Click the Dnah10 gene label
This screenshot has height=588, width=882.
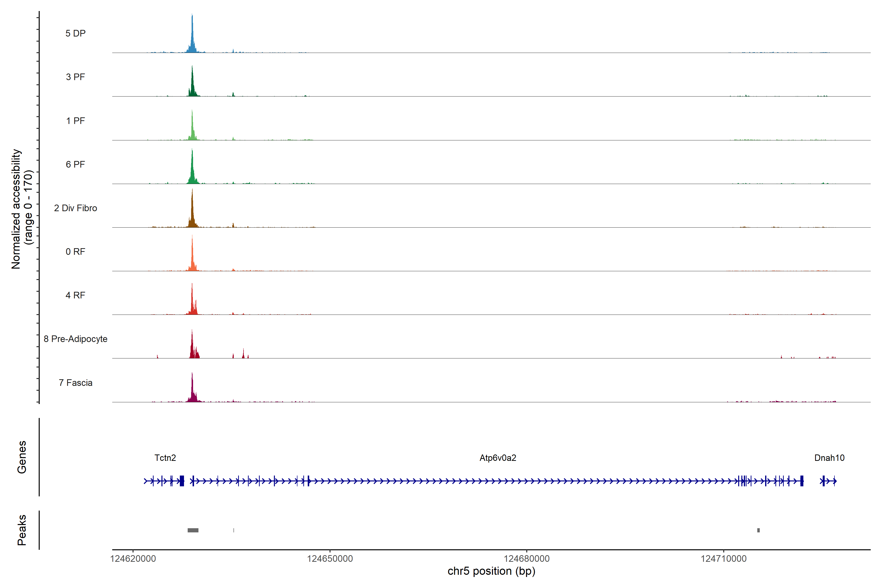(829, 458)
